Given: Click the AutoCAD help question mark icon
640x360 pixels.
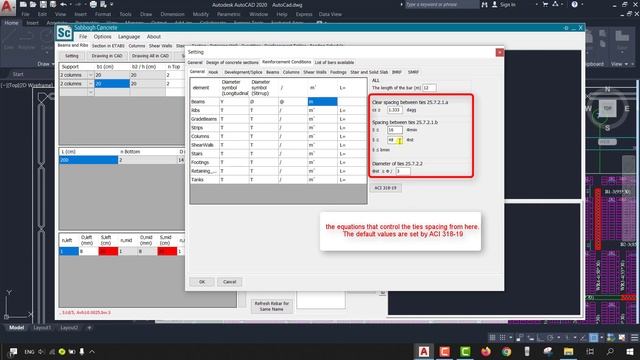Looking at the screenshot, I should pyautogui.click(x=575, y=4).
